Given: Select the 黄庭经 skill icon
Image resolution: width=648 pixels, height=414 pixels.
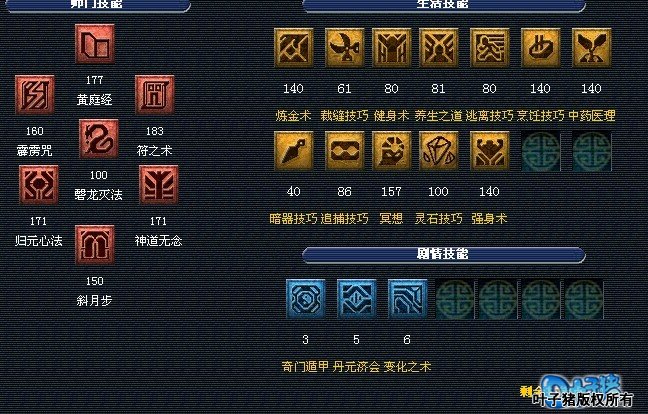Looking at the screenshot, I should [95, 44].
